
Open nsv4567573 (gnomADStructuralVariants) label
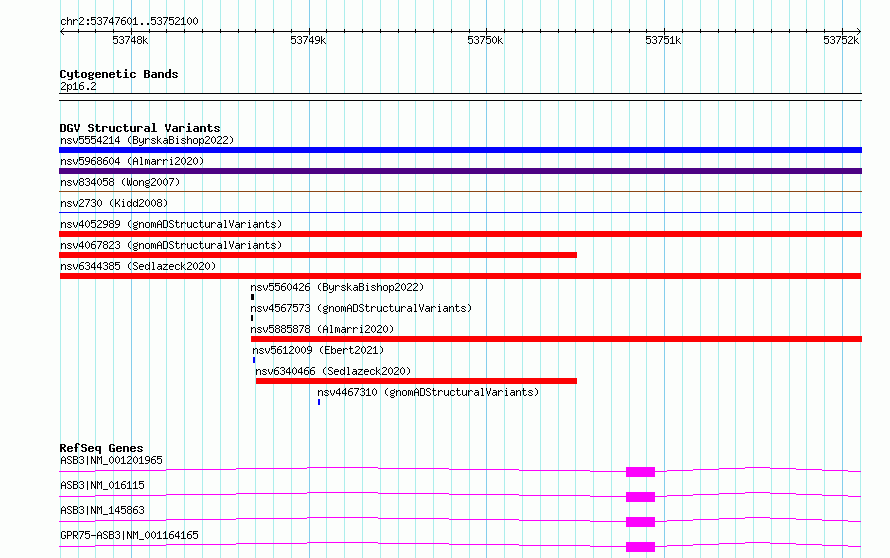pyautogui.click(x=361, y=308)
